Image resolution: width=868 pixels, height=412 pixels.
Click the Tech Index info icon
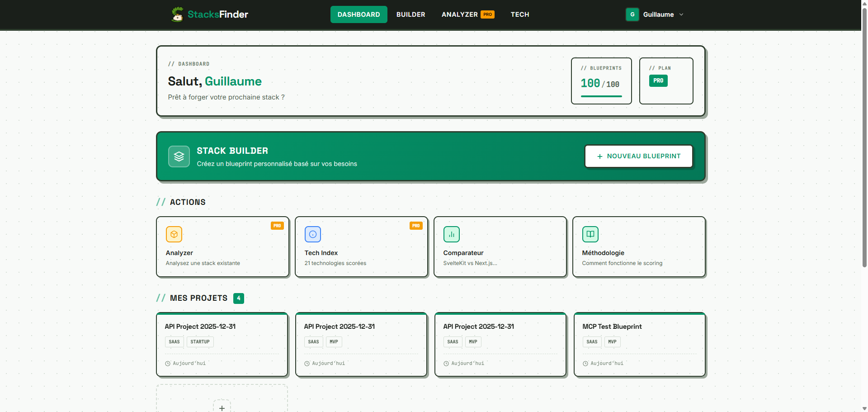(313, 234)
